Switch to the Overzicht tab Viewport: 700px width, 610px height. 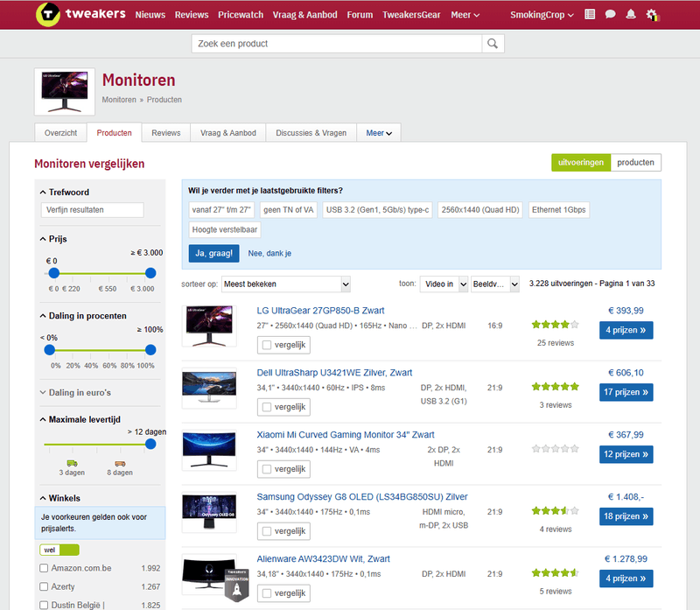tap(60, 133)
